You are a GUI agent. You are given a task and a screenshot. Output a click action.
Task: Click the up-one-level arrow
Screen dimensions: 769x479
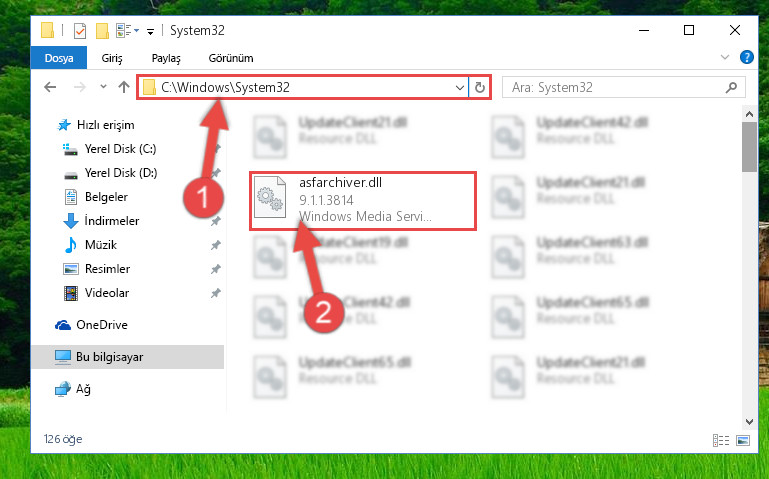pos(124,87)
